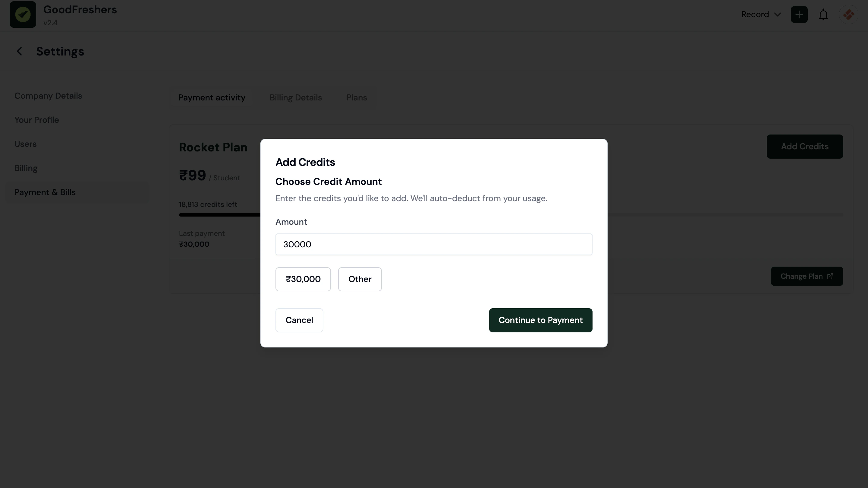Choose the Other amount option
868x488 pixels.
(360, 279)
